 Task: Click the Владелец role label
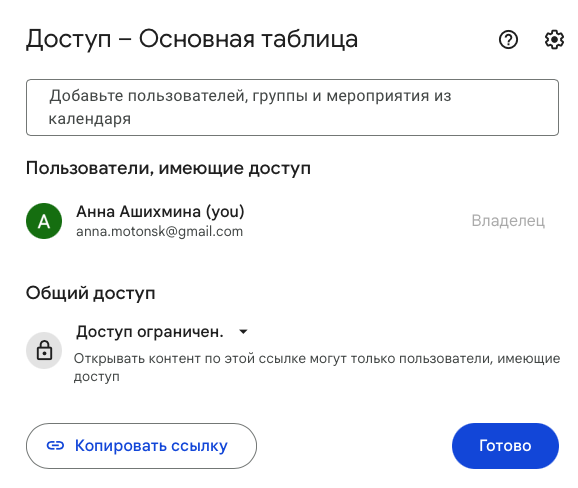coord(508,221)
